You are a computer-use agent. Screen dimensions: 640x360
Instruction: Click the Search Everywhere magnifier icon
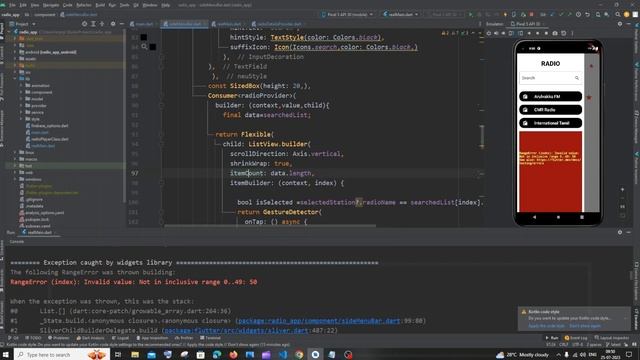[618, 14]
